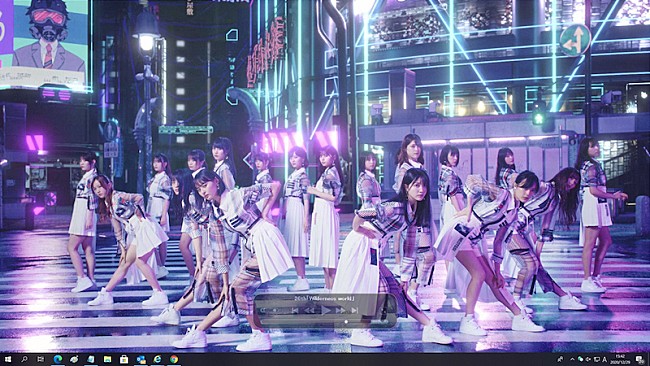Click the Wilderness world track title
The image size is (650, 366).
click(x=325, y=298)
